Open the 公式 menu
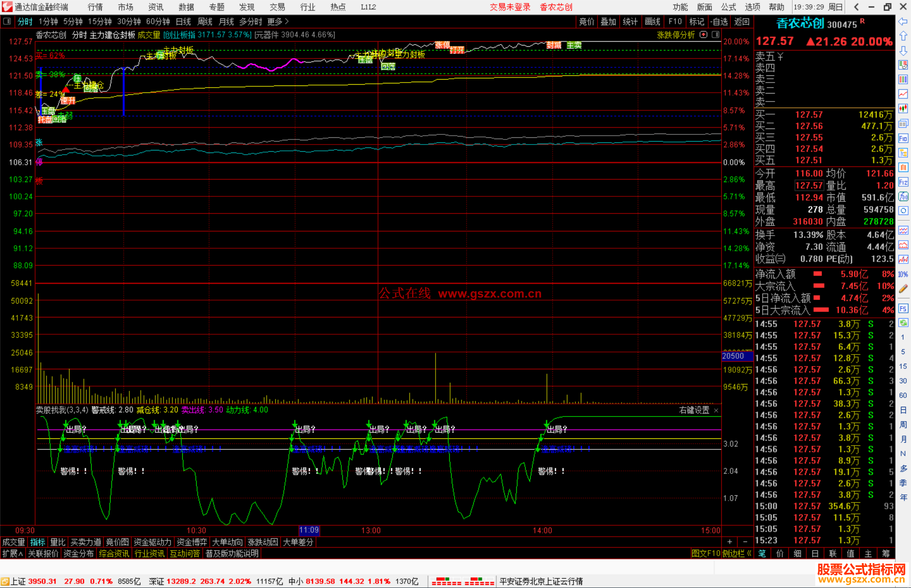The height and width of the screenshot is (588, 911). (x=728, y=7)
